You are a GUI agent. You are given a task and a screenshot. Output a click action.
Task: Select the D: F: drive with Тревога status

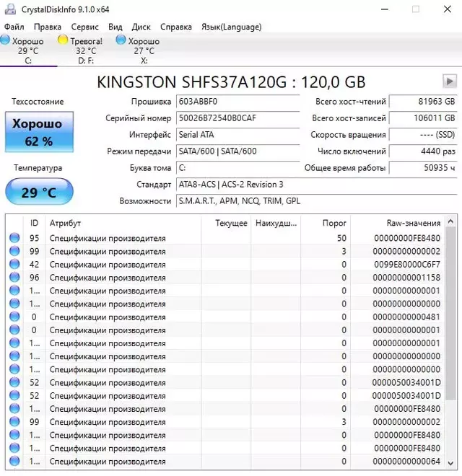tap(86, 50)
